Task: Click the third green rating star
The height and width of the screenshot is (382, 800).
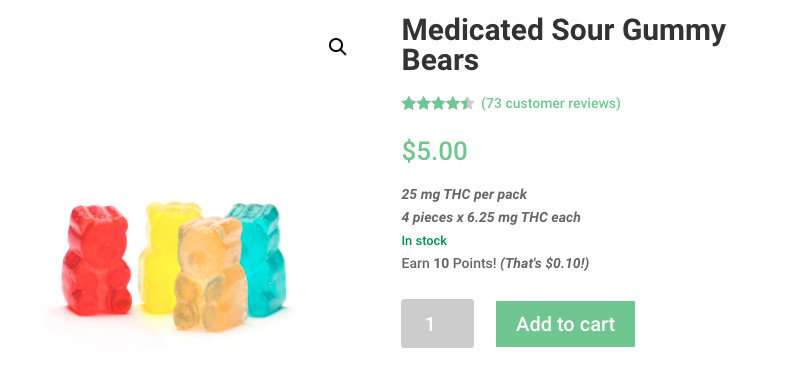Action: pos(438,104)
